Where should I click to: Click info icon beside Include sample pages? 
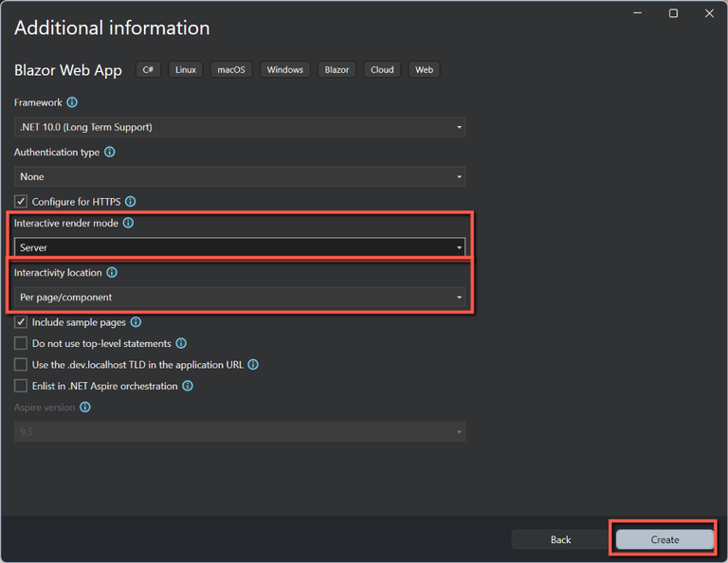(x=136, y=322)
